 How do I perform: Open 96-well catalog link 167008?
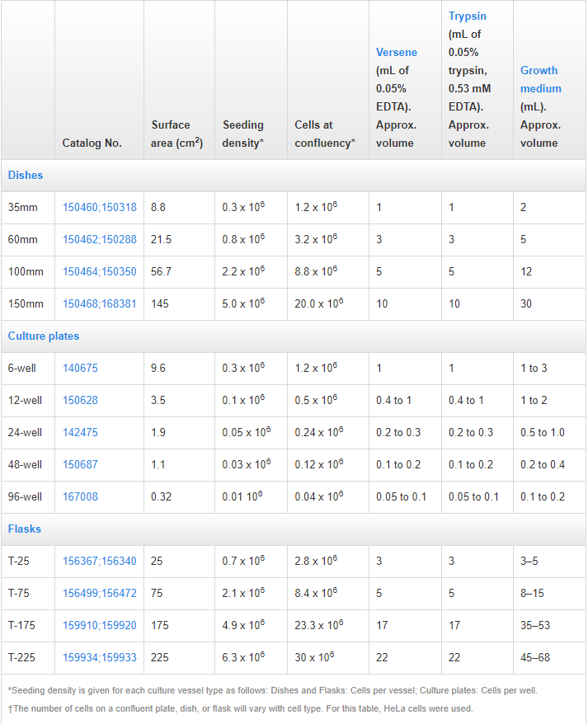coord(80,497)
